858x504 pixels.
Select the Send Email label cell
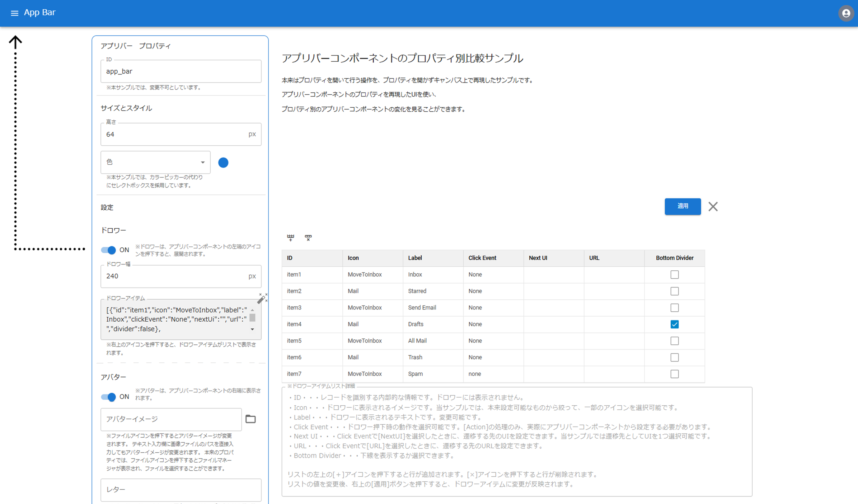(433, 308)
